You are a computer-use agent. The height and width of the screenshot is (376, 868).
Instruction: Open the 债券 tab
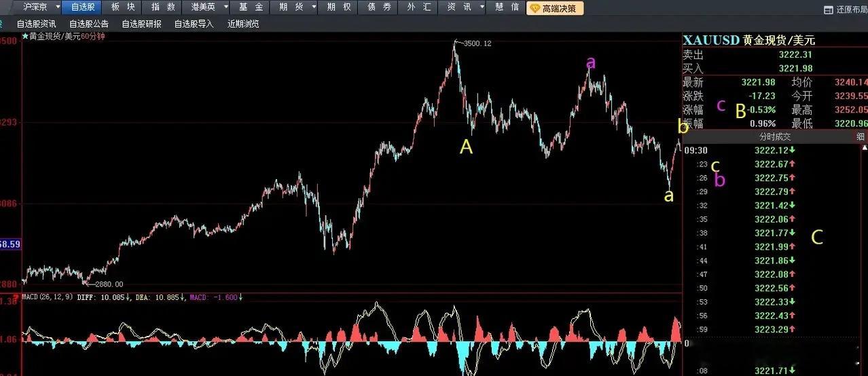pos(378,7)
